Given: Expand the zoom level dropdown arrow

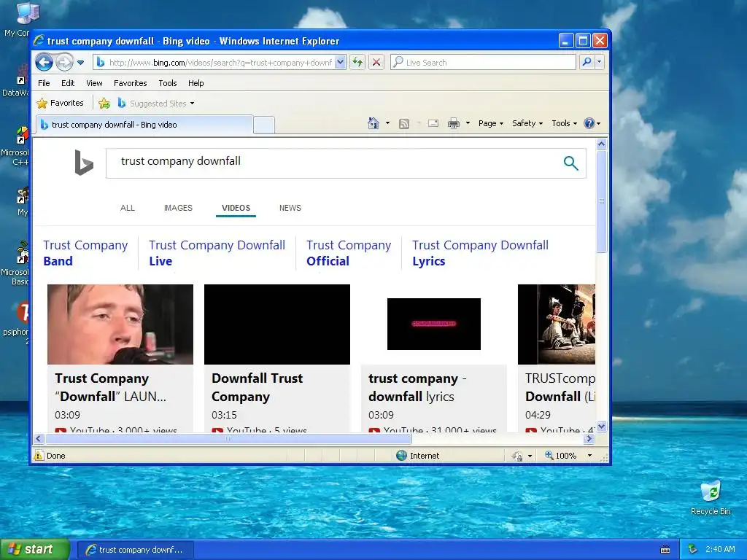Looking at the screenshot, I should [x=589, y=456].
